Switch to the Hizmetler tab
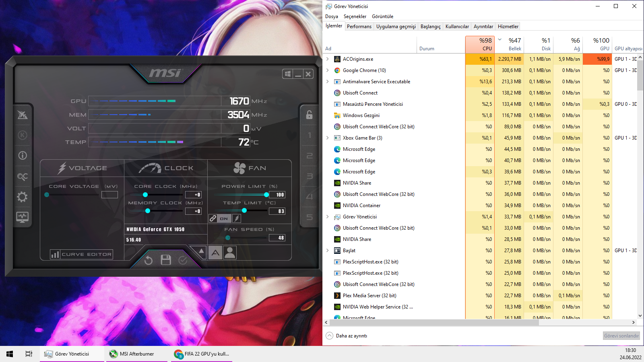 click(x=508, y=27)
